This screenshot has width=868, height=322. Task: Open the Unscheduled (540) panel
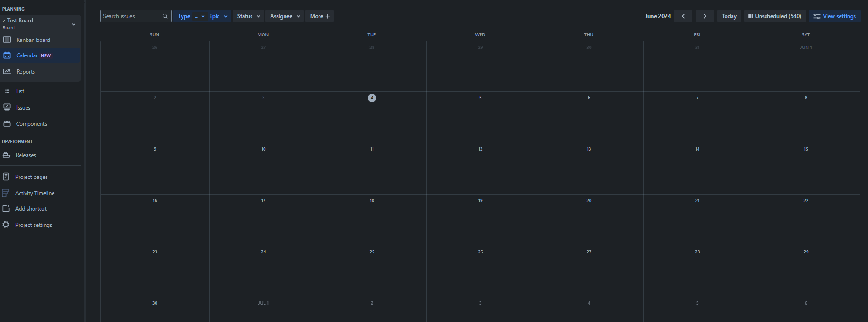pyautogui.click(x=775, y=16)
